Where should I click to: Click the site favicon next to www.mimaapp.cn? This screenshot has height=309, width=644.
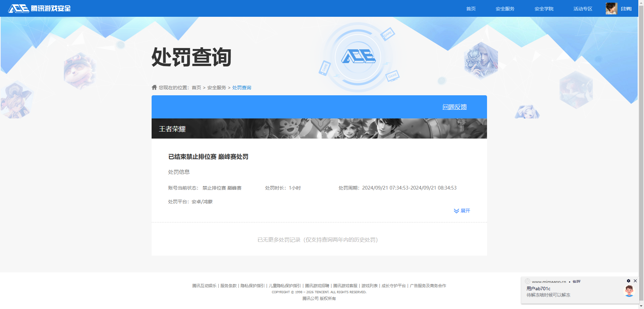pyautogui.click(x=527, y=281)
